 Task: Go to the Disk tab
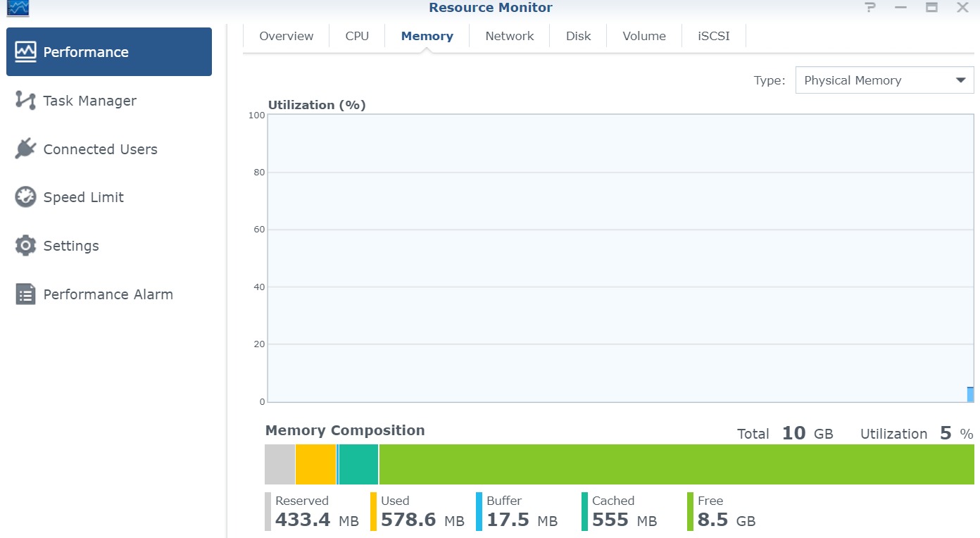click(578, 36)
